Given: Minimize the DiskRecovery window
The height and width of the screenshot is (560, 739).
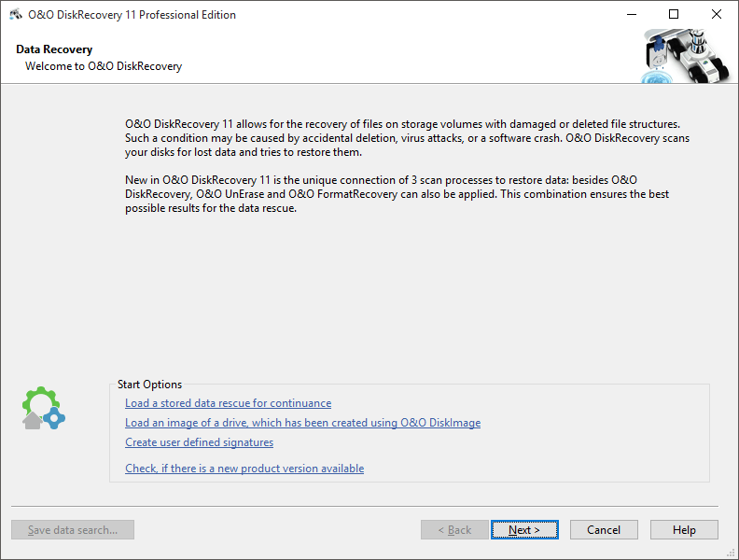Looking at the screenshot, I should [630, 15].
